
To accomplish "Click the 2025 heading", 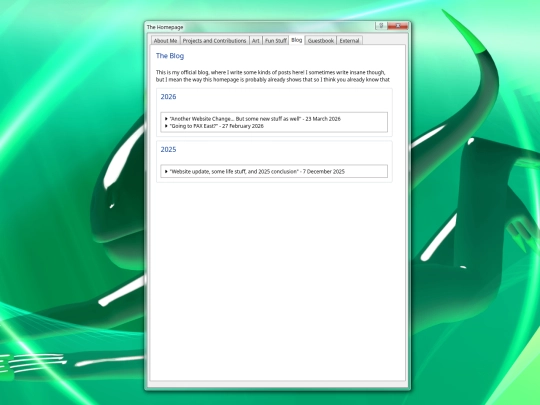I will click(x=168, y=149).
